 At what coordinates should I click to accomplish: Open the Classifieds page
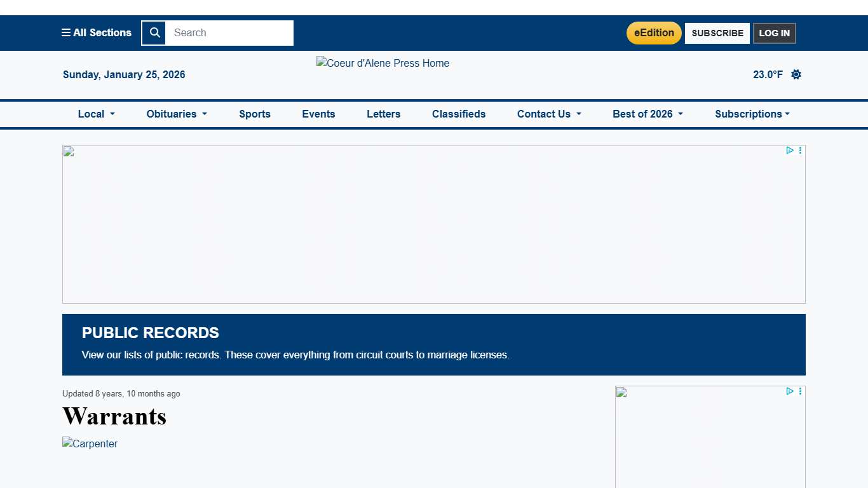click(459, 114)
